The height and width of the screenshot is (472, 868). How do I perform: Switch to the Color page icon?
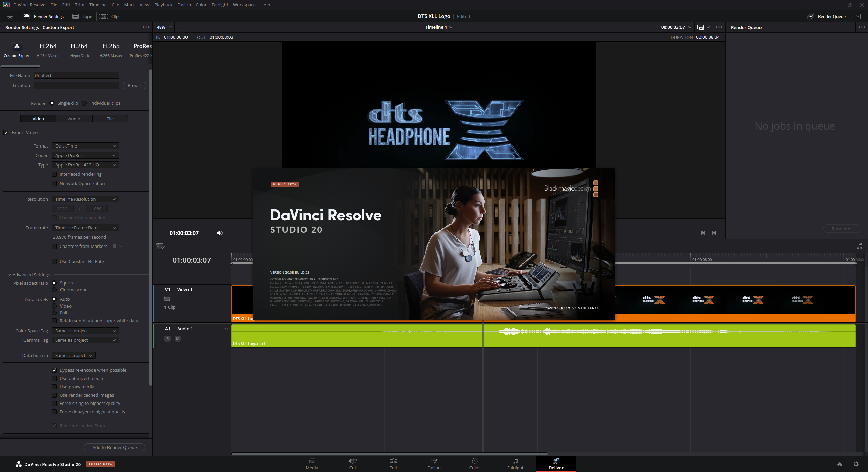(x=474, y=461)
